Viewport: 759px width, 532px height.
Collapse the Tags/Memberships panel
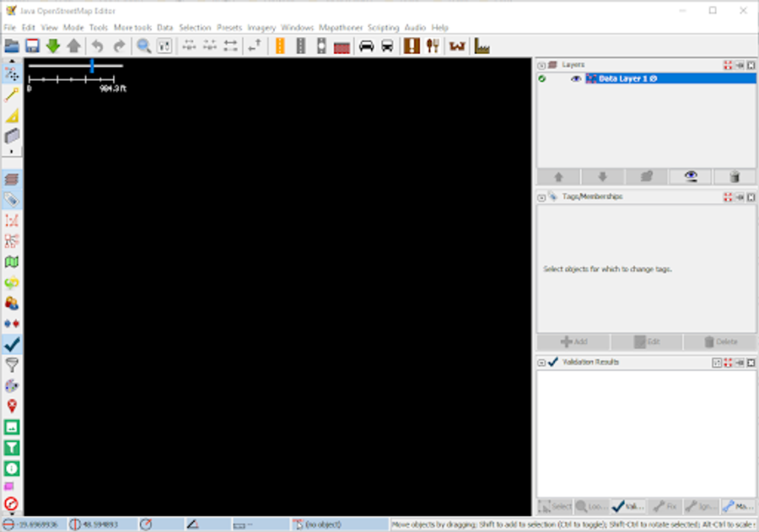tap(541, 197)
